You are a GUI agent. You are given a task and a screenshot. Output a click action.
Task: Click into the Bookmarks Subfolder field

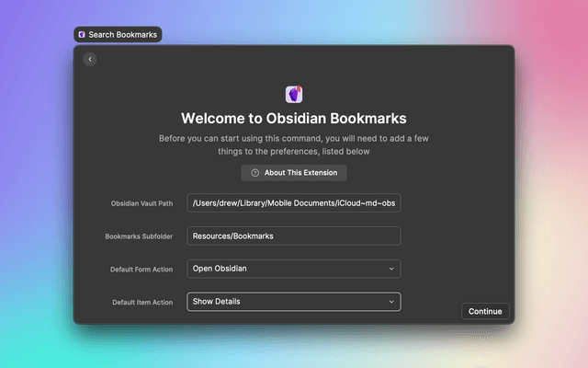[294, 236]
